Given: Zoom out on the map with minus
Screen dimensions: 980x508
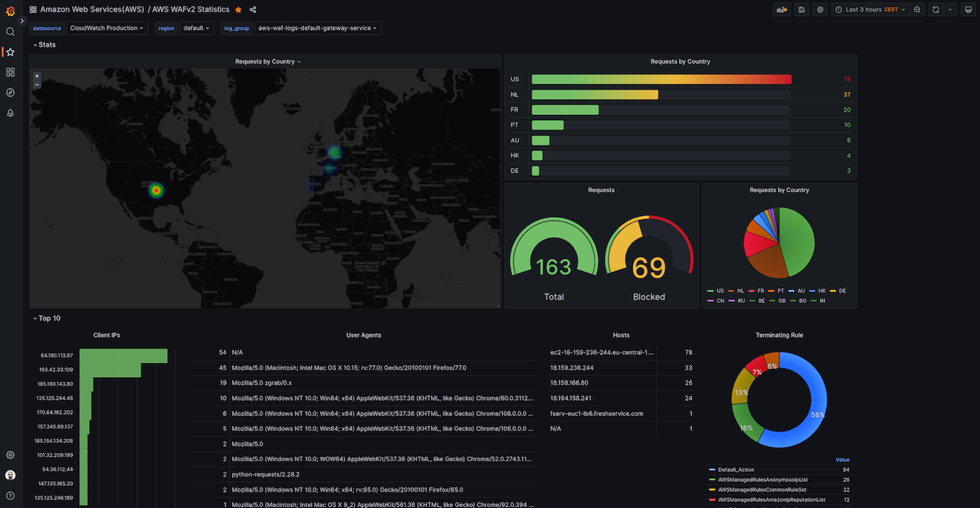Looking at the screenshot, I should (37, 84).
